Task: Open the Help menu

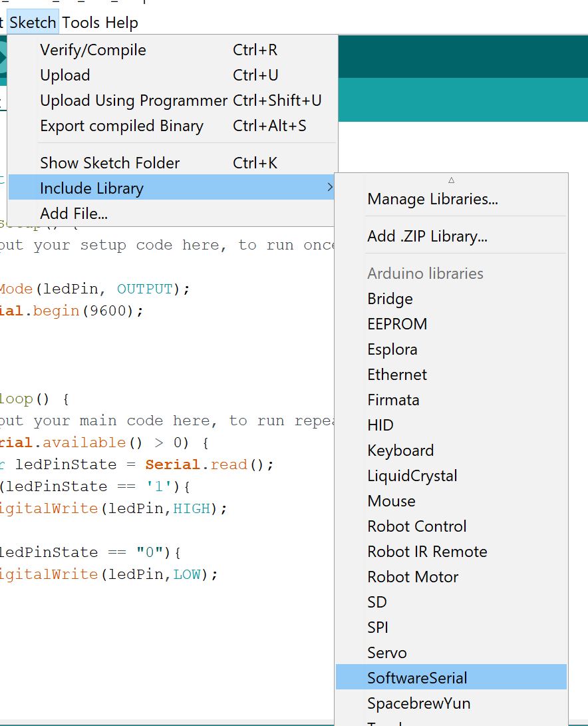Action: [122, 23]
